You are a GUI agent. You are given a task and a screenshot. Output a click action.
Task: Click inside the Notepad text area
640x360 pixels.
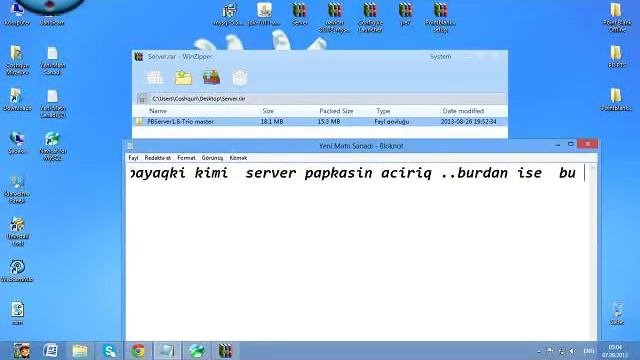[357, 253]
